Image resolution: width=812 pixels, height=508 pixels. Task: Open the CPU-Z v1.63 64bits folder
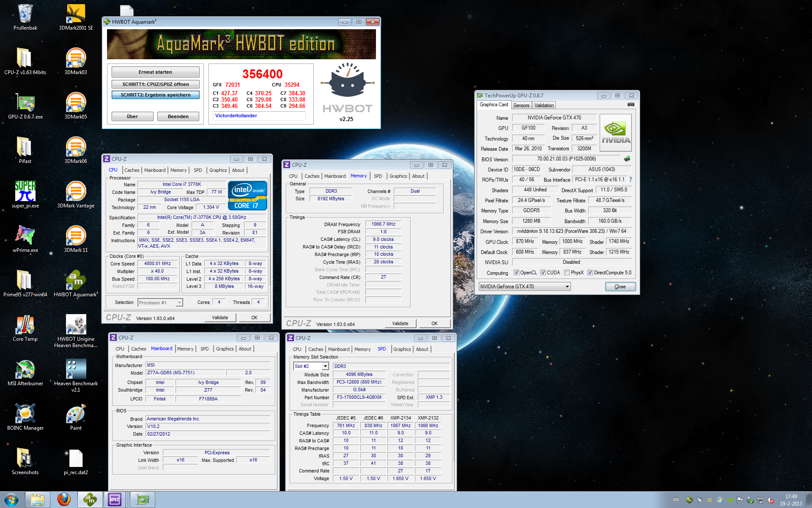tap(25, 61)
